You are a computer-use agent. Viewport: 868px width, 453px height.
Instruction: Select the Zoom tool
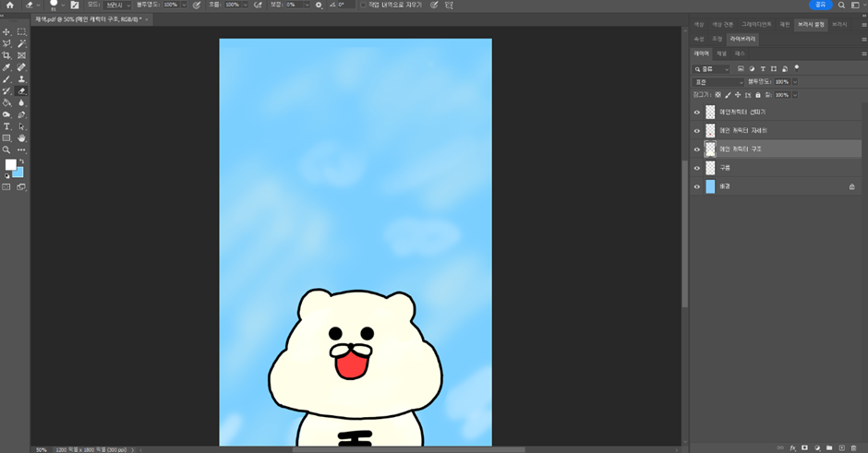click(x=6, y=149)
